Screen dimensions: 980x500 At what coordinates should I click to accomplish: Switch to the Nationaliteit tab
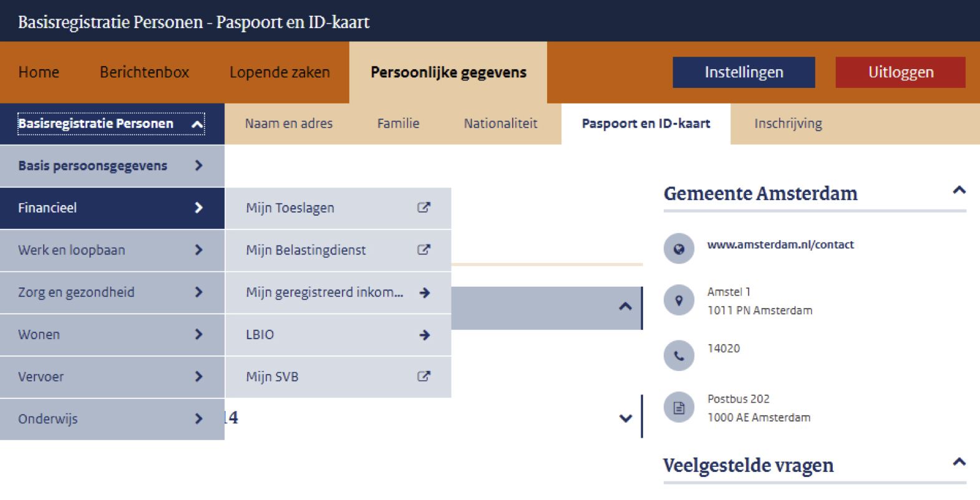500,123
